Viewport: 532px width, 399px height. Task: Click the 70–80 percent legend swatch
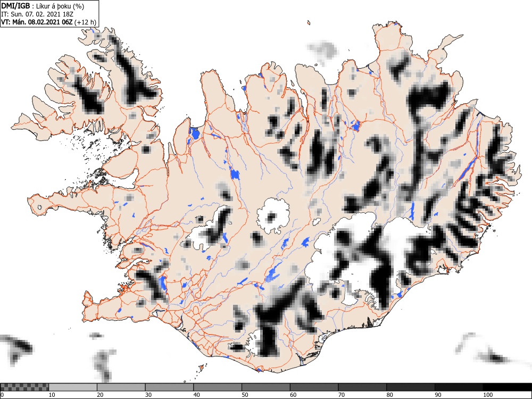(362, 387)
